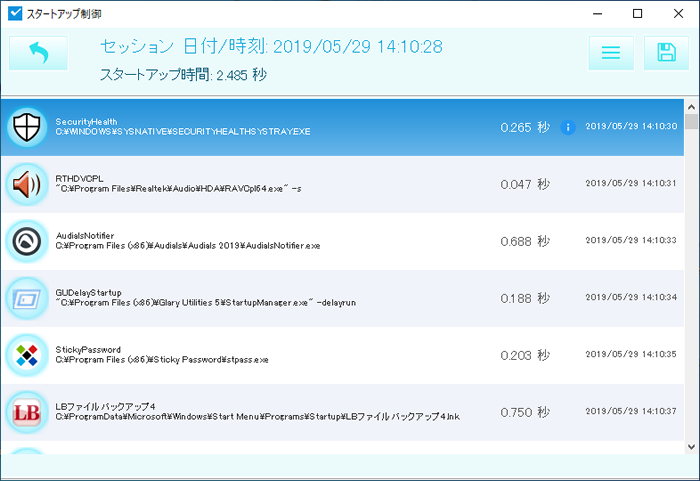Click the スタートアップ制御 window title

(64, 14)
